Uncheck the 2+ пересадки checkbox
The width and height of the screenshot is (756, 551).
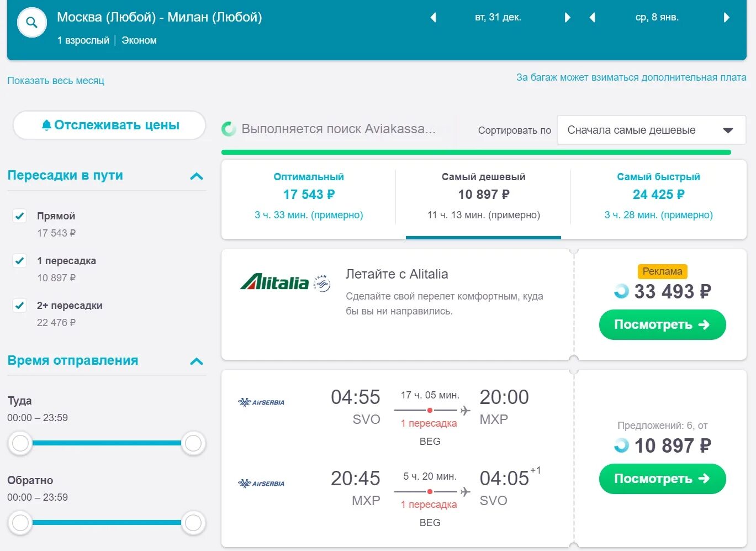coord(20,306)
